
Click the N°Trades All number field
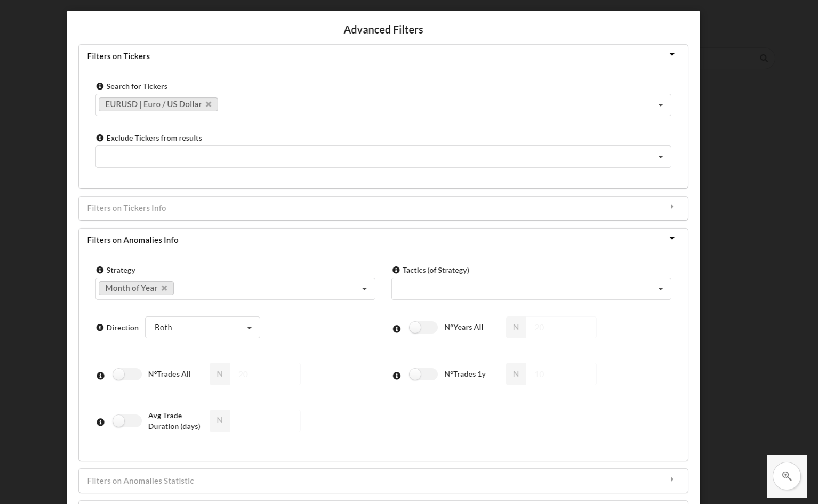tap(265, 375)
